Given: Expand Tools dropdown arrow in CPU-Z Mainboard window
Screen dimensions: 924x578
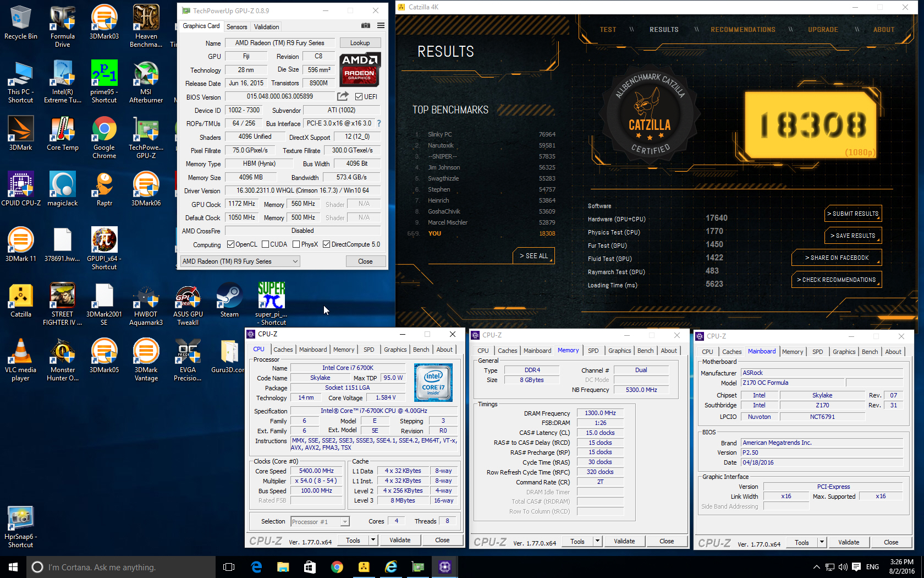Looking at the screenshot, I should coord(822,542).
